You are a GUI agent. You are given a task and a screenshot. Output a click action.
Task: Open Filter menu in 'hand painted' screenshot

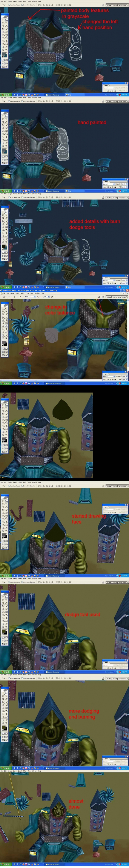click(25, 98)
